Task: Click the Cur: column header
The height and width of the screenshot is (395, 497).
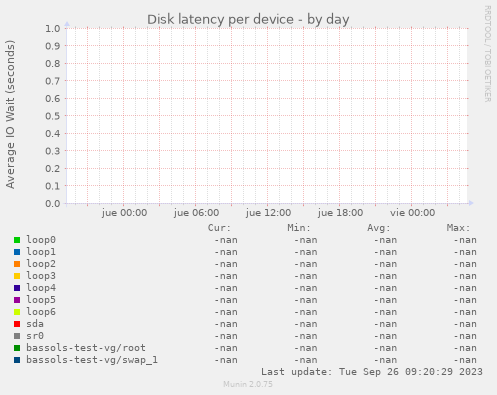Action: (219, 228)
